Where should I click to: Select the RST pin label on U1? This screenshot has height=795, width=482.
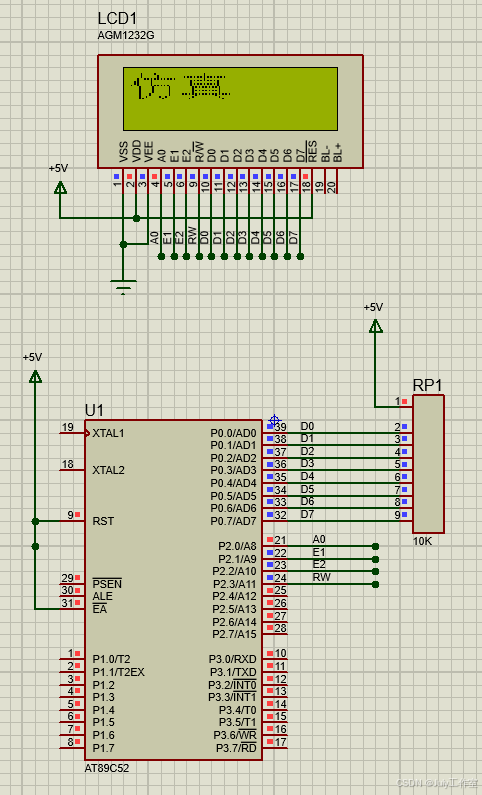click(103, 521)
